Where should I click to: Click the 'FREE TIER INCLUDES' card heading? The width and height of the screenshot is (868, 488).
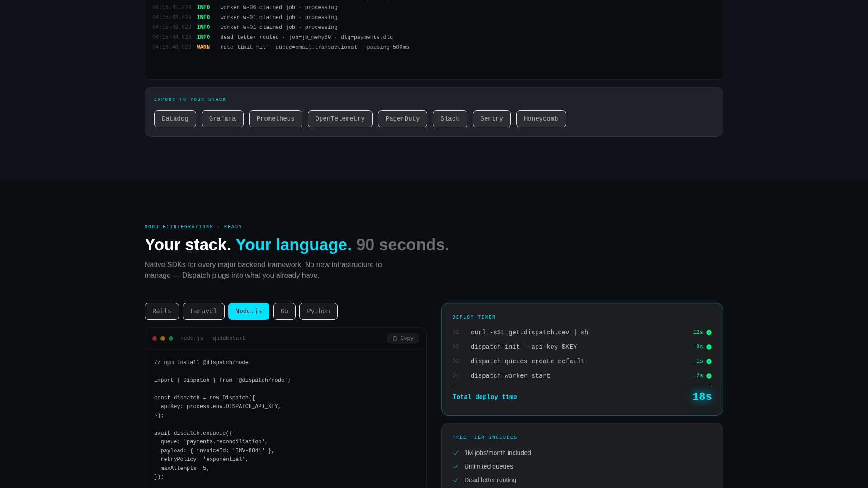pos(485,437)
